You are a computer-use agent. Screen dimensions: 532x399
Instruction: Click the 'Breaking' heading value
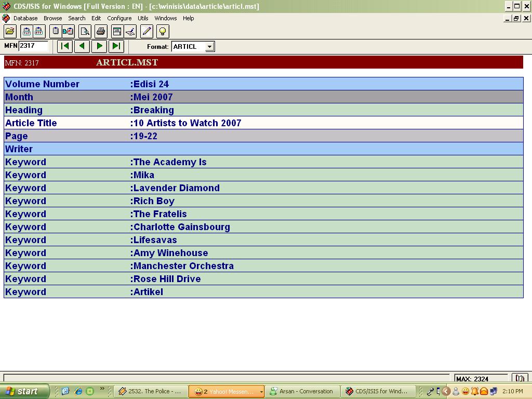pyautogui.click(x=154, y=110)
